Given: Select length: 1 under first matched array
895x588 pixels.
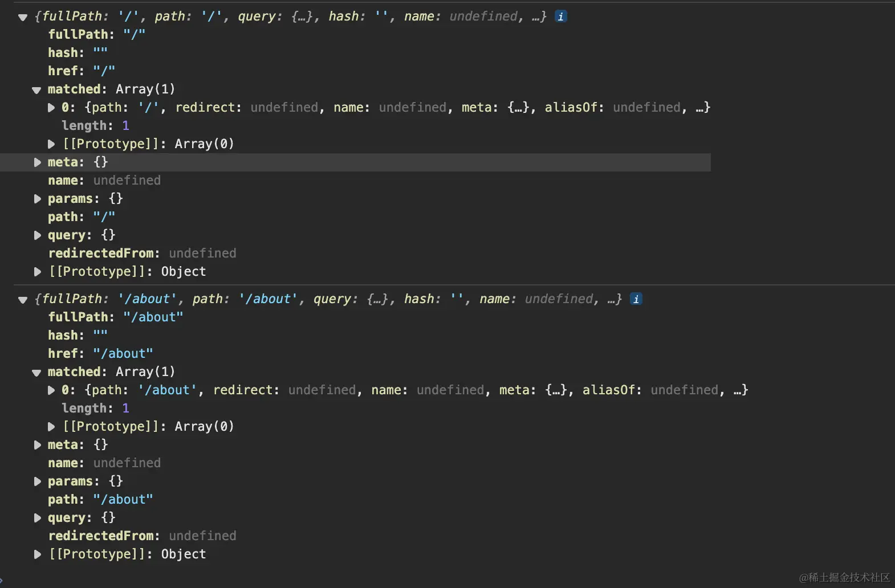Looking at the screenshot, I should coord(95,126).
